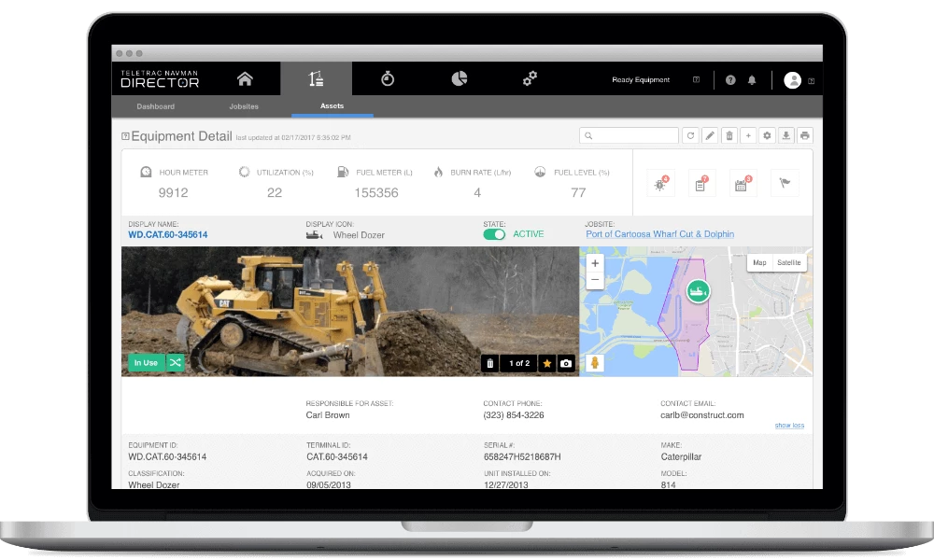Open toolbar settings gear icon

pos(767,135)
